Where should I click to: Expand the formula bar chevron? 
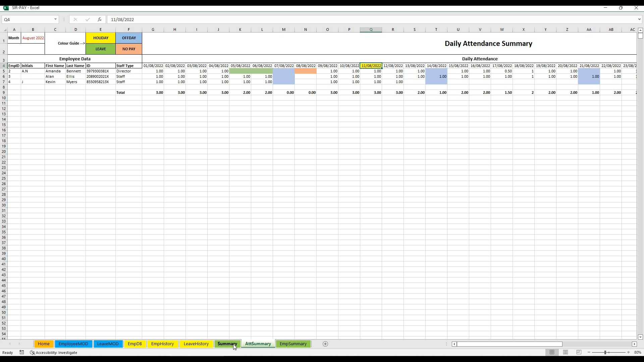639,19
